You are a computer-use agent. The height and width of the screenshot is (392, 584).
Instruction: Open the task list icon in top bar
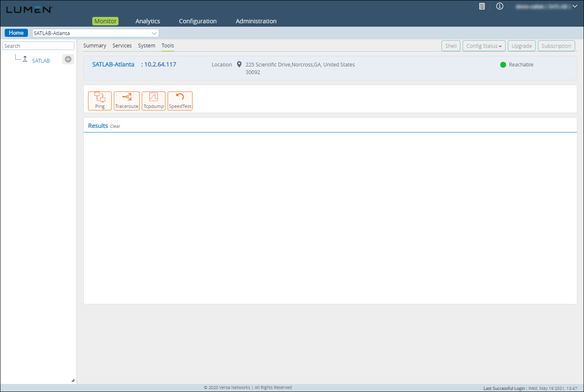[482, 6]
